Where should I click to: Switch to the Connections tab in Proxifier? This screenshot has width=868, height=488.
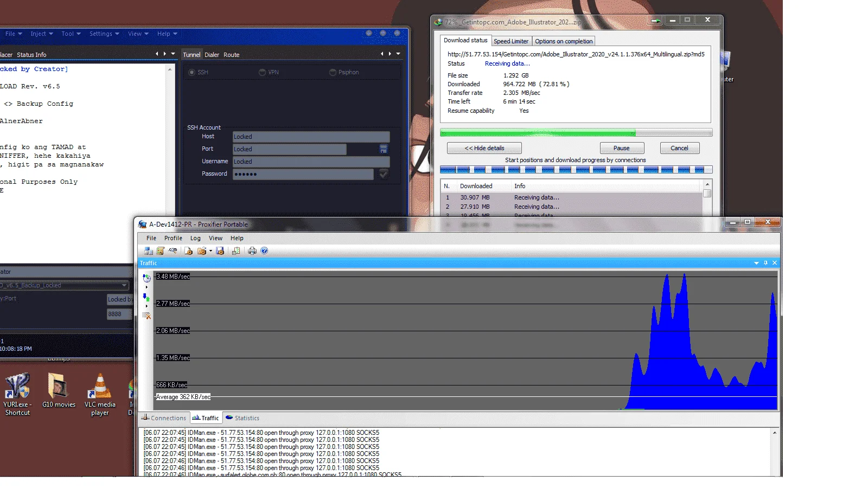point(164,418)
